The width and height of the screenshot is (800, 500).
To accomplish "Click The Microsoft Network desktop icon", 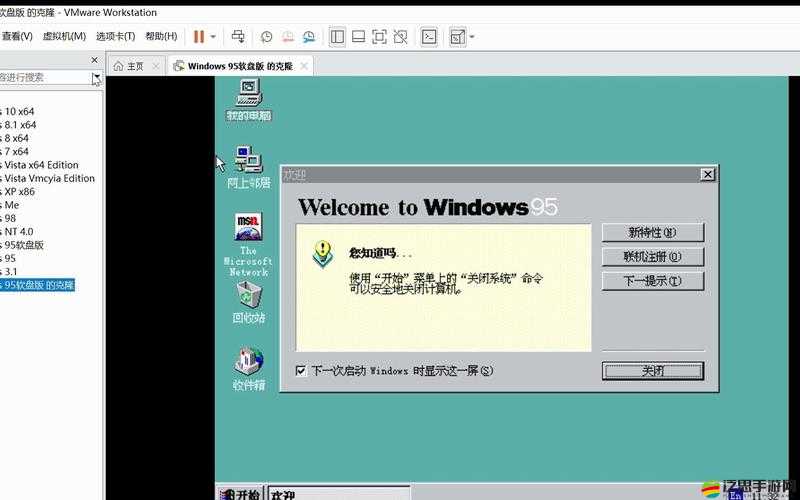I will (x=248, y=244).
